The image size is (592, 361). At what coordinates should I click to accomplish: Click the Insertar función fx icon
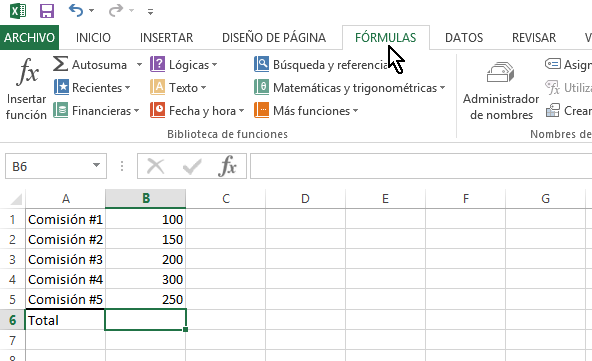click(x=28, y=72)
